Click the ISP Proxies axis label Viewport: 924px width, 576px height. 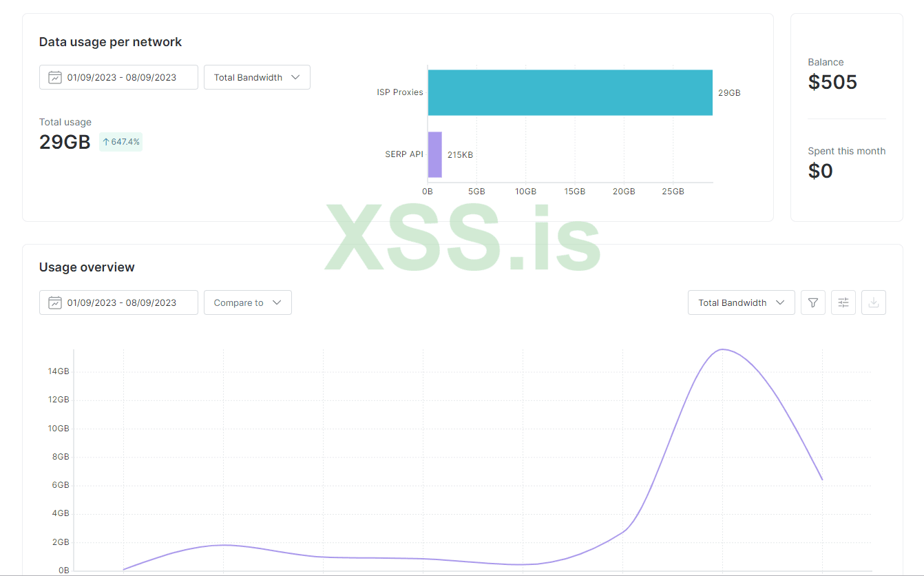pyautogui.click(x=399, y=92)
